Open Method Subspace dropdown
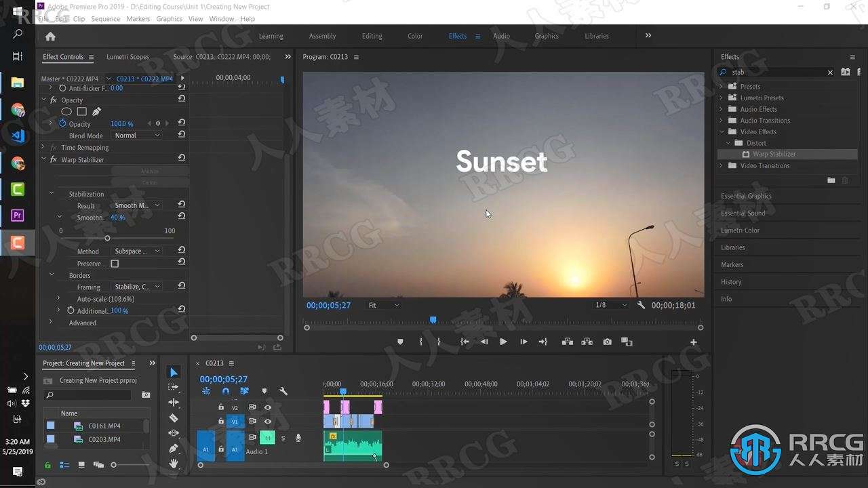The image size is (868, 488). (136, 251)
